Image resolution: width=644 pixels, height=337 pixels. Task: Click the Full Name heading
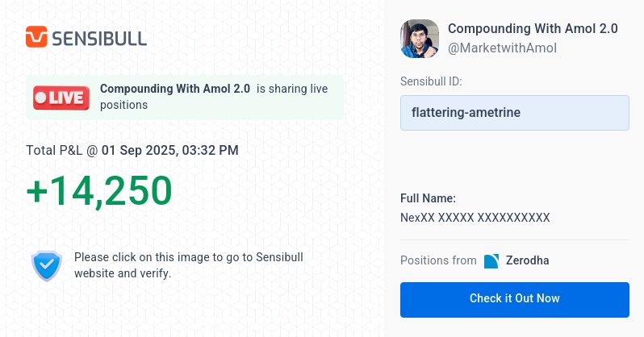coord(428,198)
